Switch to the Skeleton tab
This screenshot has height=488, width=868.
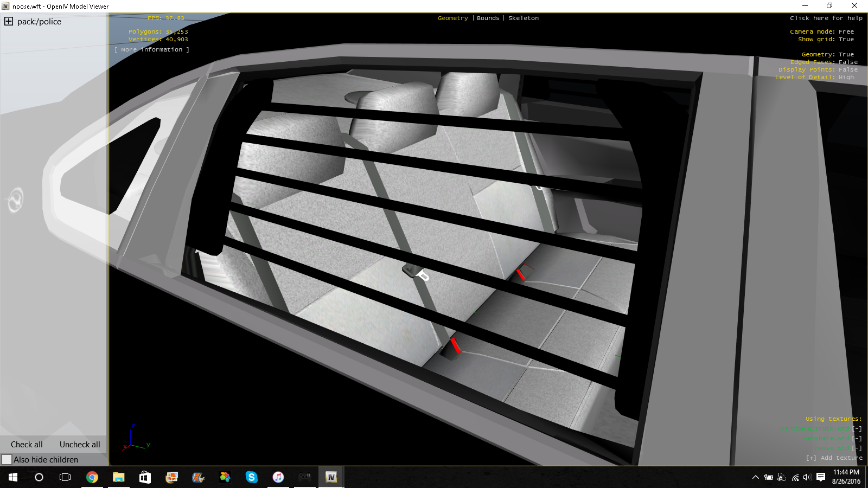(524, 18)
